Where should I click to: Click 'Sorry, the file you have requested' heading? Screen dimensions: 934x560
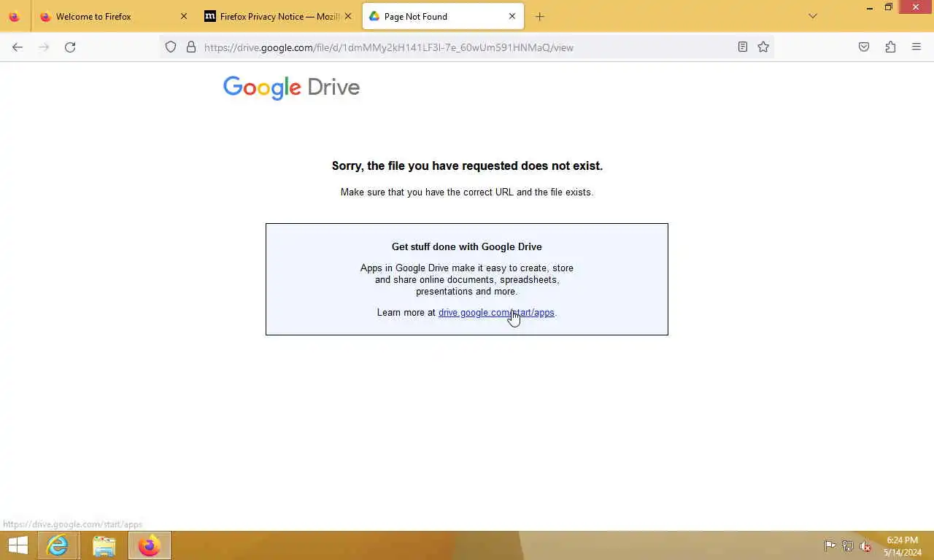(x=467, y=166)
